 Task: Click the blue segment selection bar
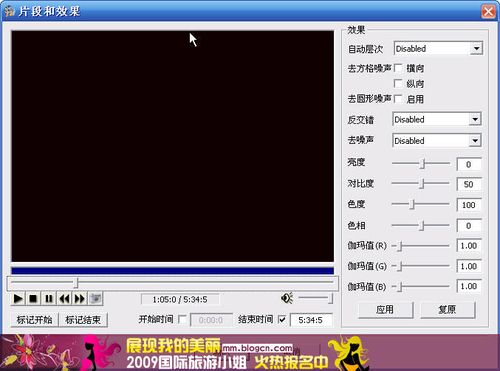pyautogui.click(x=172, y=270)
